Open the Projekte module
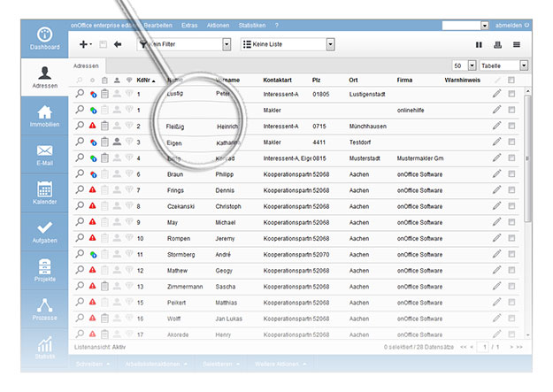The width and height of the screenshot is (553, 392). 44,270
